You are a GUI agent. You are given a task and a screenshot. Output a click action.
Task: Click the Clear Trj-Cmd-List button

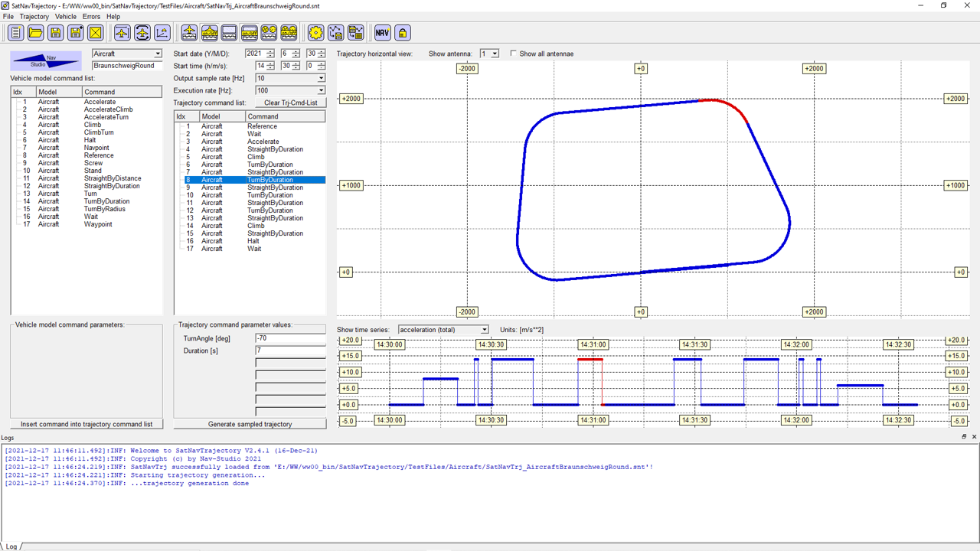pos(290,103)
